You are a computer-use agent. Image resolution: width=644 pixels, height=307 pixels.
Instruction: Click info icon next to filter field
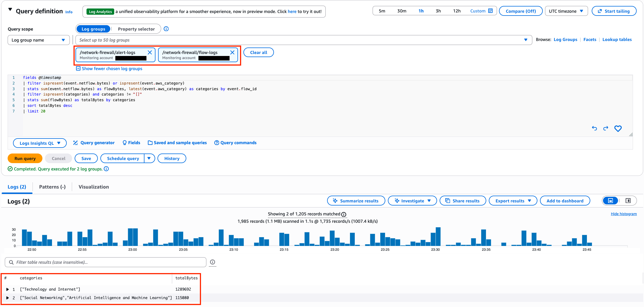[213, 262]
